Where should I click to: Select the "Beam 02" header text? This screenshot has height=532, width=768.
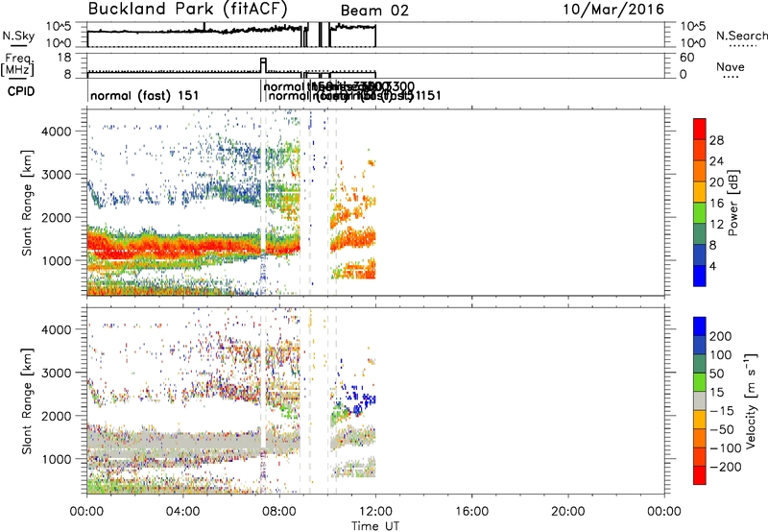pos(374,11)
